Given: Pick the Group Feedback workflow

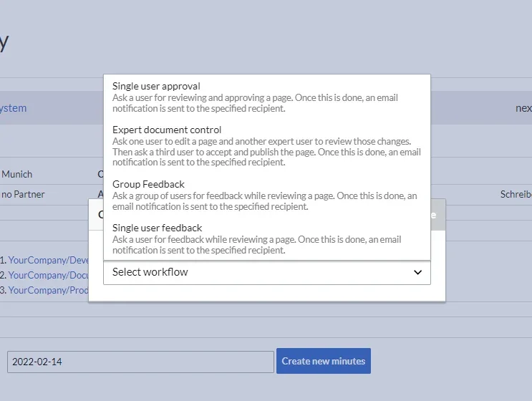Looking at the screenshot, I should click(148, 185).
